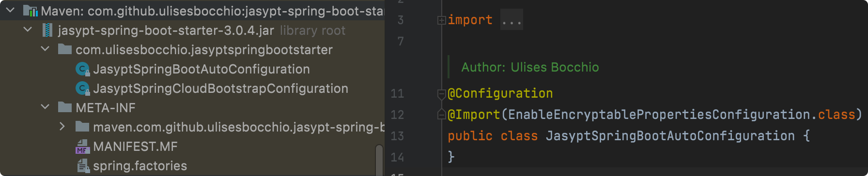The image size is (868, 176).
Task: Click the spring.factories file icon
Action: point(83,166)
